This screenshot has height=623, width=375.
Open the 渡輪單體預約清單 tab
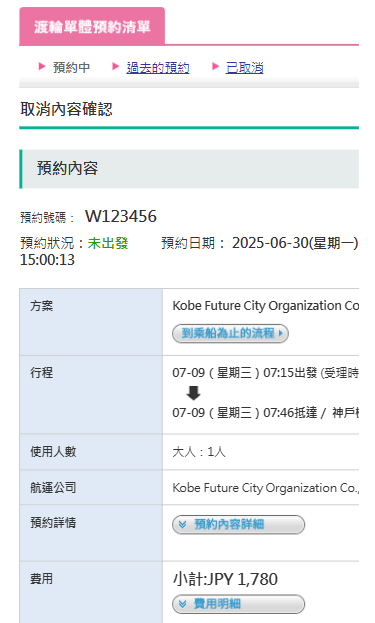92,27
